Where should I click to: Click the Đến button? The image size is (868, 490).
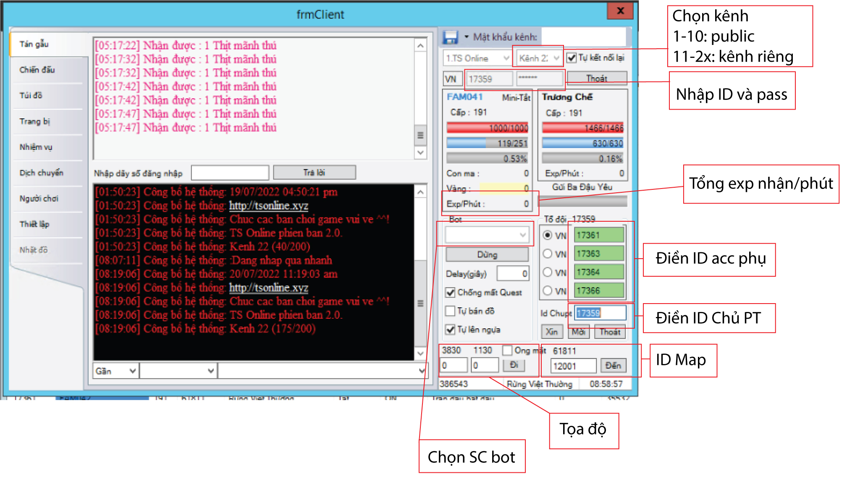coord(613,365)
